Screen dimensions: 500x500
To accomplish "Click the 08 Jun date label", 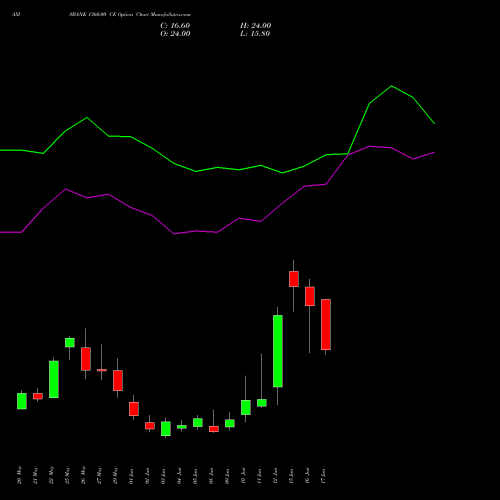I will pyautogui.click(x=211, y=476).
